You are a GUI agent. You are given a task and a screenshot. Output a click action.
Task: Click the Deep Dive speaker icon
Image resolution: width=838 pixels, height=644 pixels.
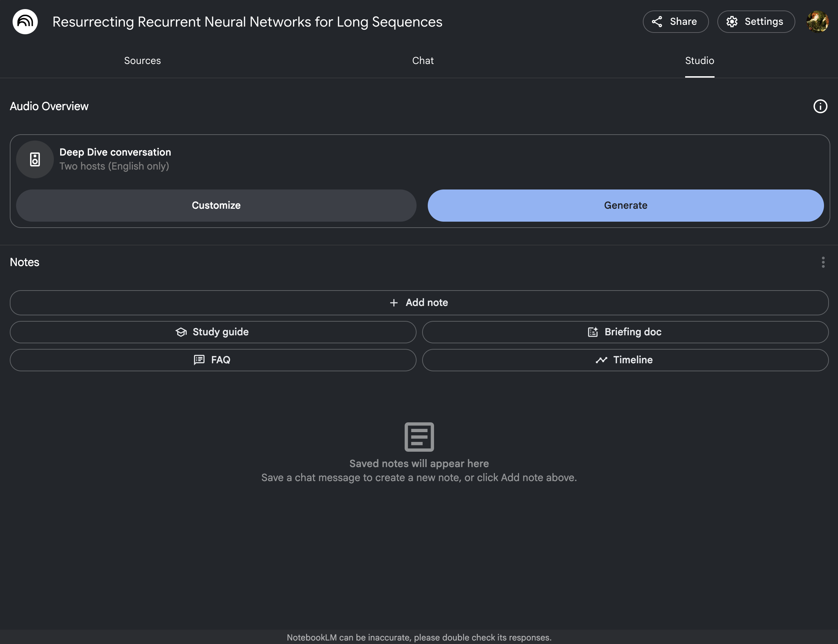pos(35,159)
